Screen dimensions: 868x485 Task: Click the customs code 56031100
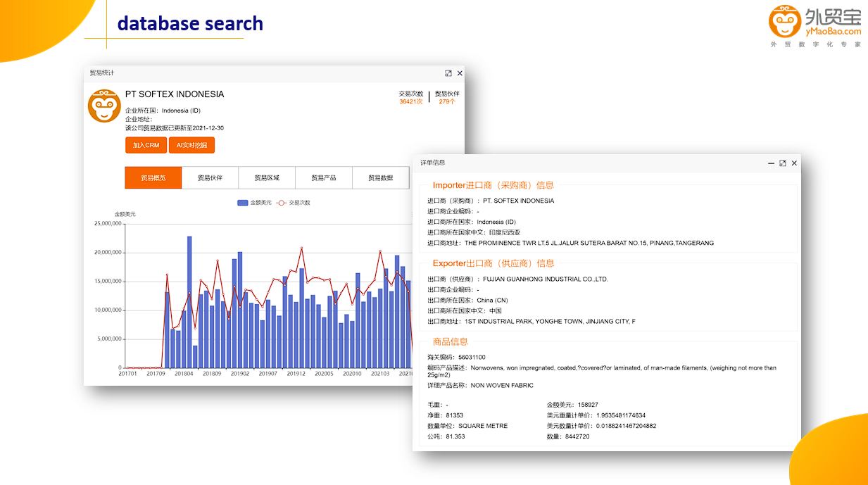click(472, 358)
